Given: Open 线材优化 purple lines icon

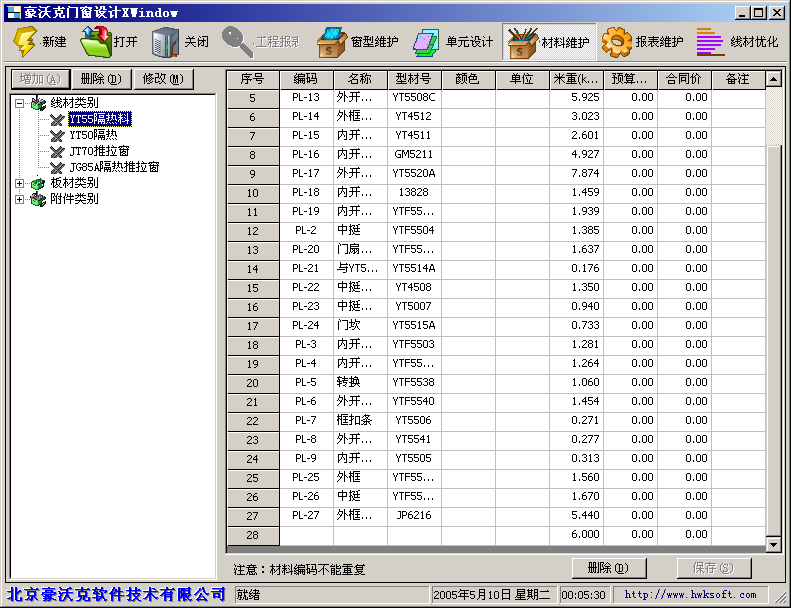Looking at the screenshot, I should click(x=710, y=42).
